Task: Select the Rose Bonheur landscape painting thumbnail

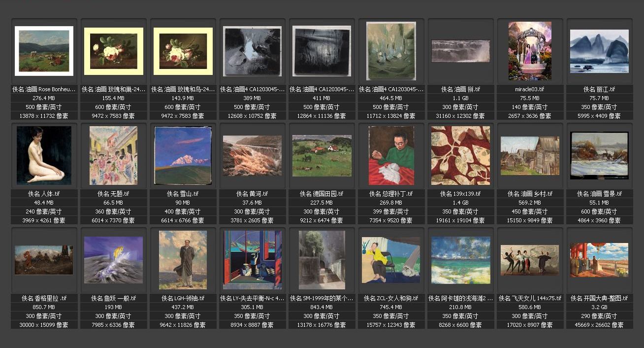Action: coord(44,51)
